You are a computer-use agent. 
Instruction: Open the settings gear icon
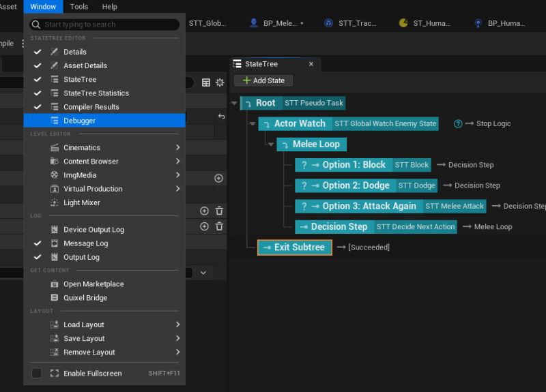[x=220, y=82]
